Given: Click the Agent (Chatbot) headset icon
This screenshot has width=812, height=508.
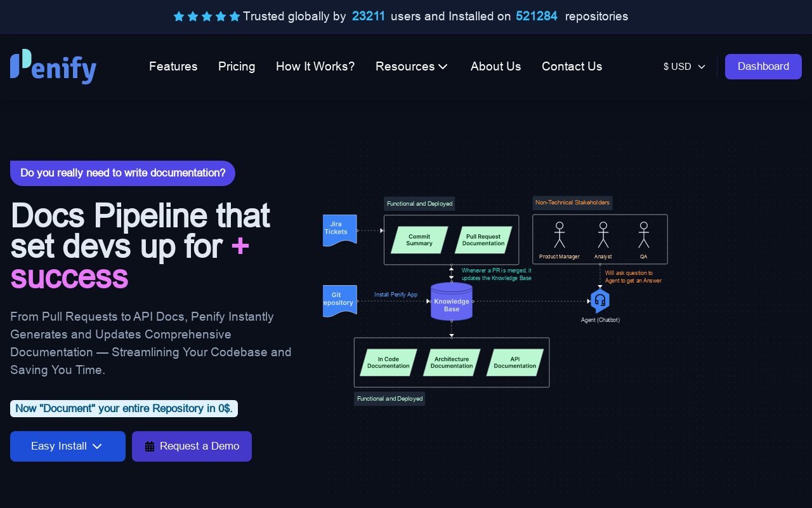Looking at the screenshot, I should (600, 301).
